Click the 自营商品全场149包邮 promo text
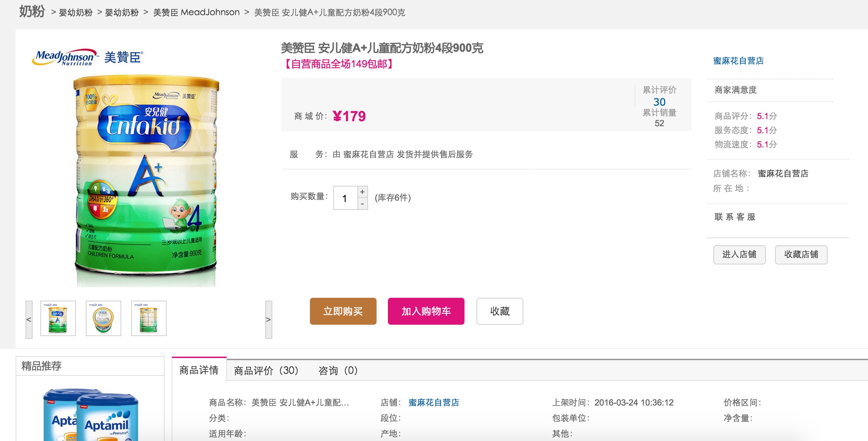The width and height of the screenshot is (868, 441). click(339, 64)
